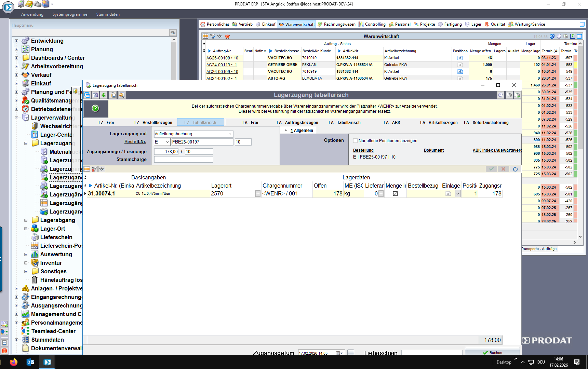
Task: Open Outlook from the taskbar
Action: tap(30, 362)
